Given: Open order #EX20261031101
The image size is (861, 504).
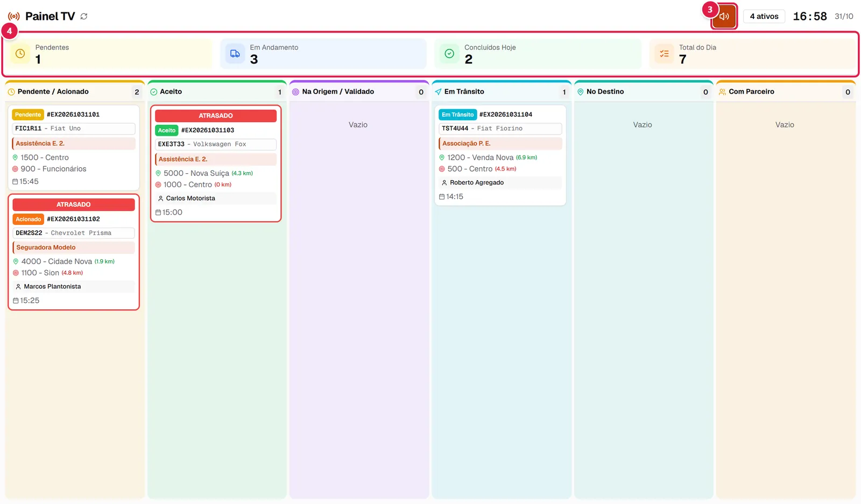Looking at the screenshot, I should point(73,115).
